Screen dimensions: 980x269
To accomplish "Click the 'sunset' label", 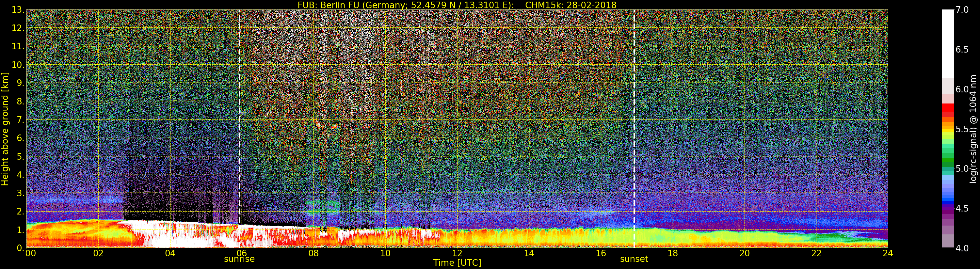I will (634, 259).
